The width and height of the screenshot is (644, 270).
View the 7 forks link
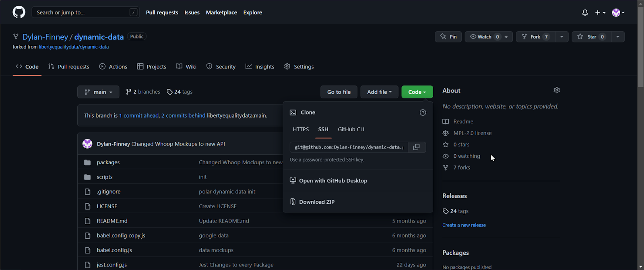pyautogui.click(x=456, y=168)
